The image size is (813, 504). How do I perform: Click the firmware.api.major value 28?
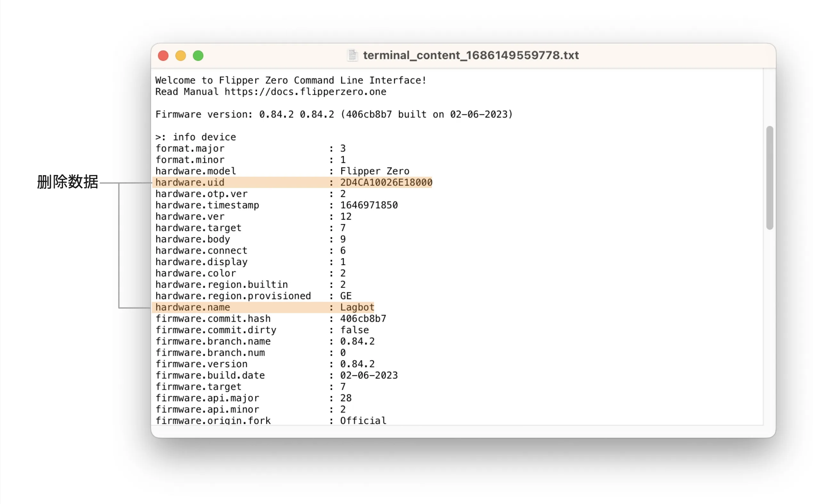coord(346,398)
